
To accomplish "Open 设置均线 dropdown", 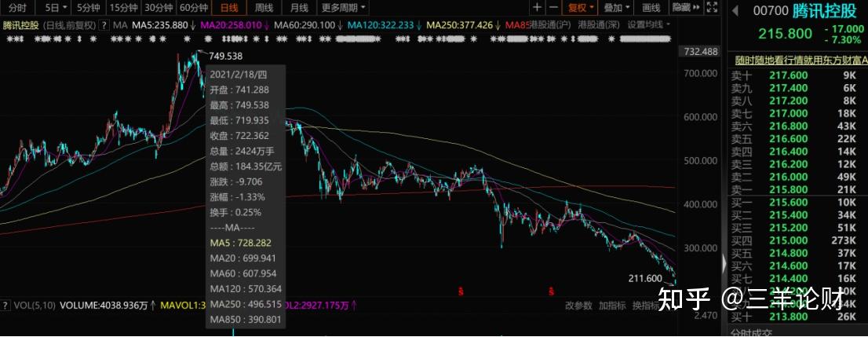I will coord(648,25).
